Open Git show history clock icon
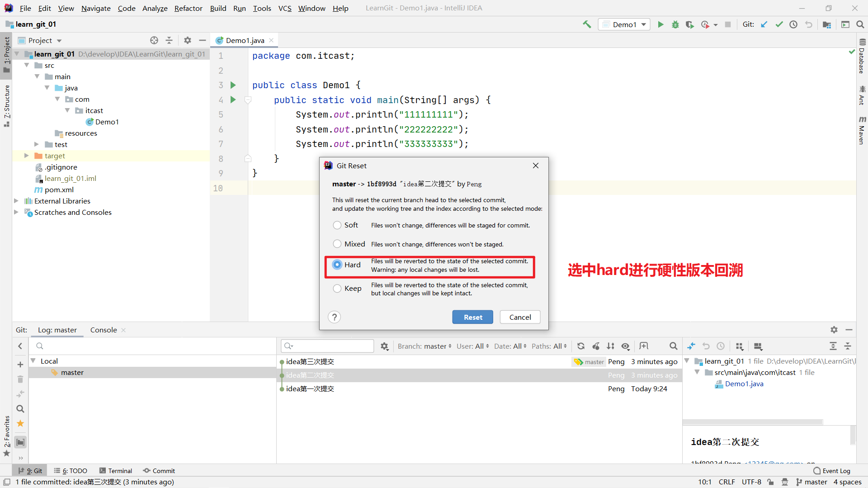This screenshot has width=868, height=488. [x=793, y=24]
